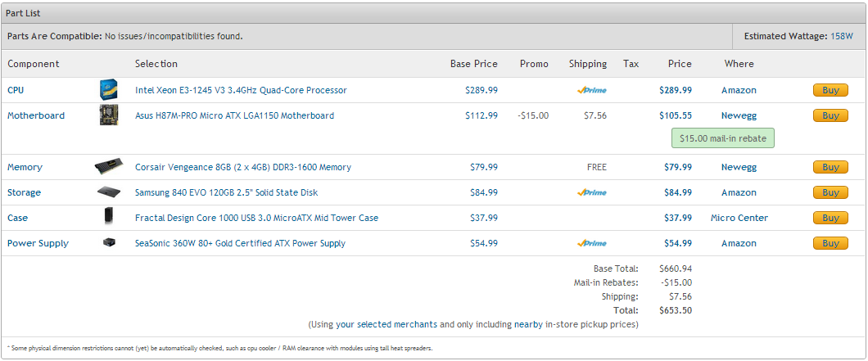Click the Base Total $660.94 value
The image size is (868, 361).
(676, 269)
